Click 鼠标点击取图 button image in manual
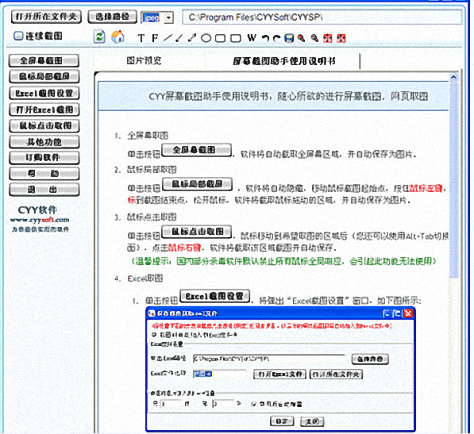 197,232
